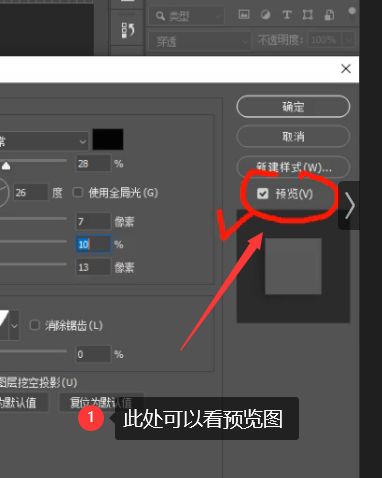This screenshot has height=478, width=382.
Task: Open the contour picker dropdown arrow
Action: [14, 325]
